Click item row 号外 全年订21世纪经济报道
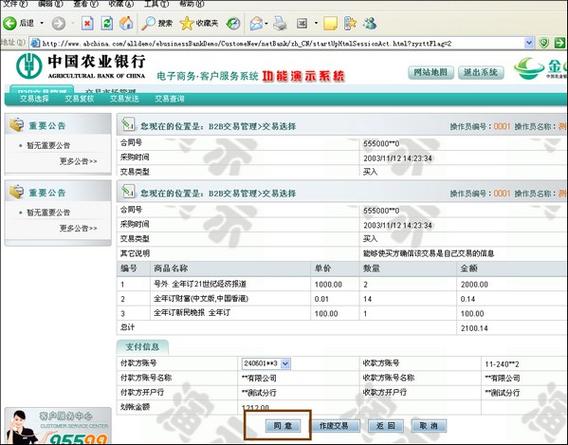The image size is (568, 445). pyautogui.click(x=200, y=284)
